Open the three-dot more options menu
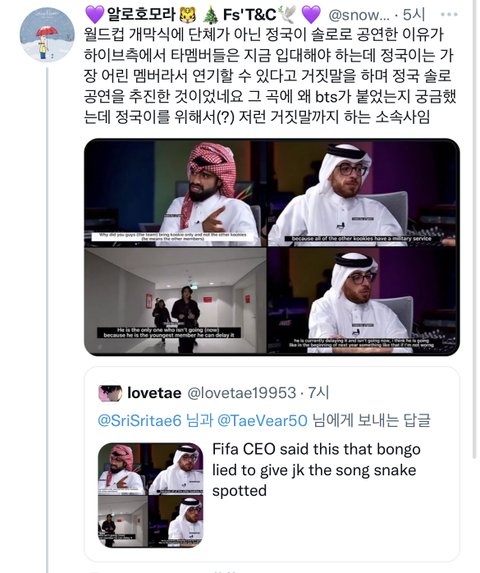Image resolution: width=480 pixels, height=573 pixels. point(449,15)
